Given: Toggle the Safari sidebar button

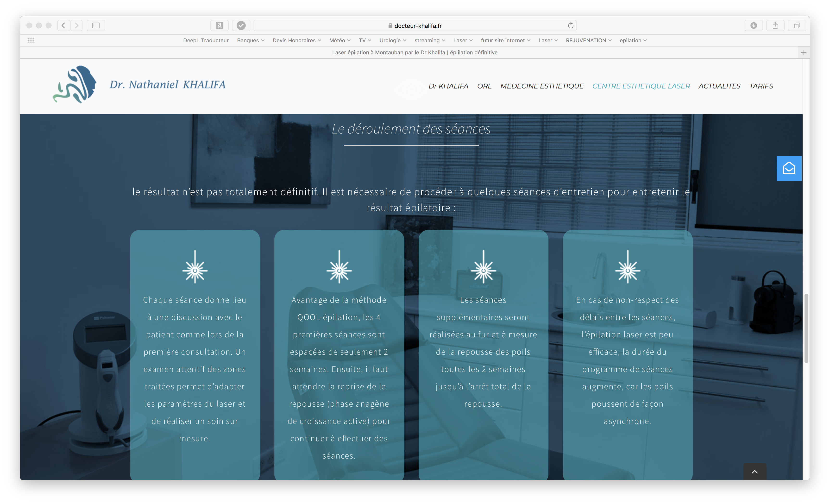Looking at the screenshot, I should (x=96, y=25).
